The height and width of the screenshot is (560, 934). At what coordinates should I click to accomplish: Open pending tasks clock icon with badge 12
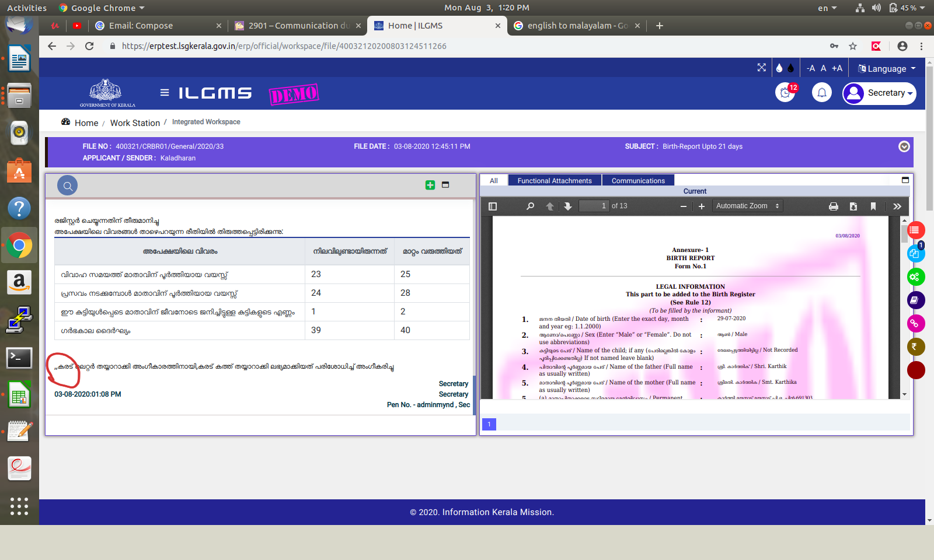pyautogui.click(x=785, y=93)
